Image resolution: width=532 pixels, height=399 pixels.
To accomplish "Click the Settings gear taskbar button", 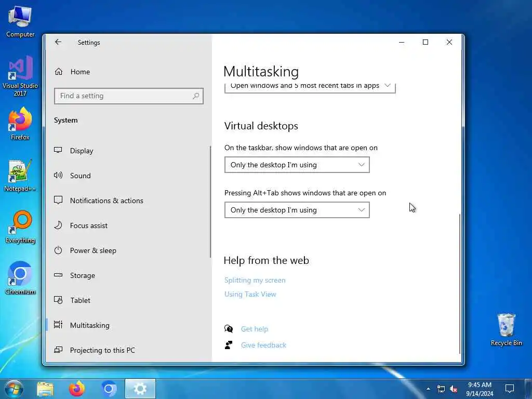I will pos(140,389).
